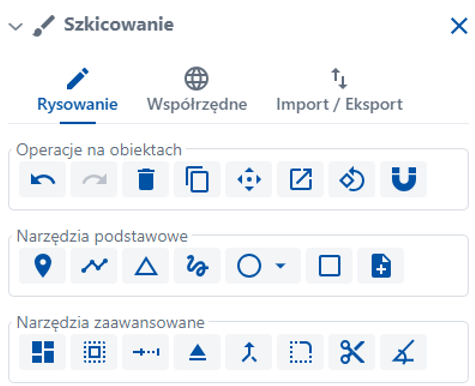This screenshot has height=386, width=475.
Task: Expand the circle tool dropdown arrow
Action: coord(281,266)
